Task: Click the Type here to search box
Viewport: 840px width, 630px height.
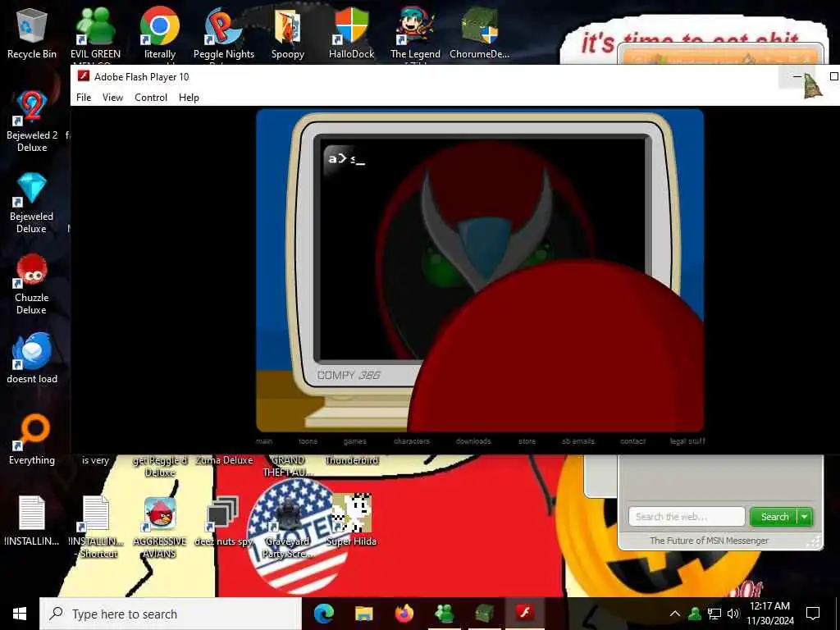Action: click(171, 614)
